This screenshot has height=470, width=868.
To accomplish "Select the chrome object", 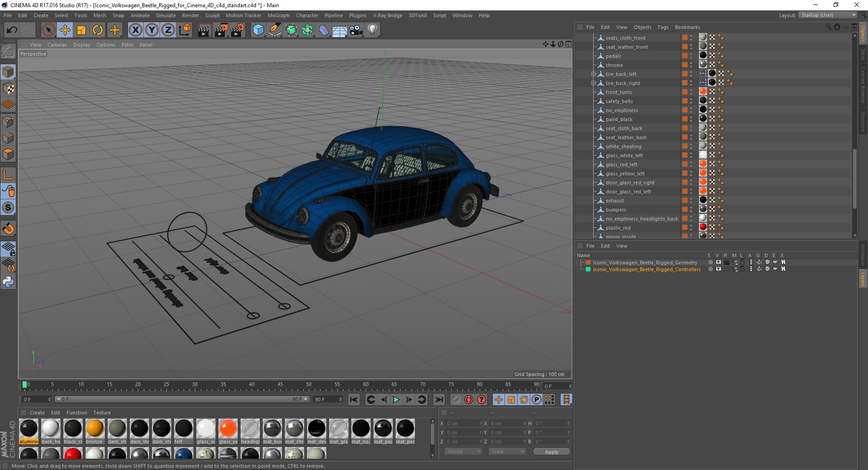I will [614, 65].
